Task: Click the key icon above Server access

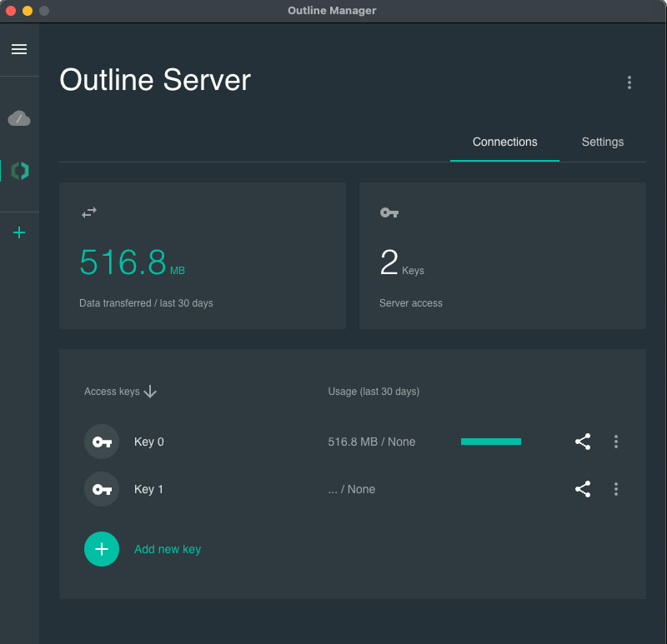Action: click(389, 212)
